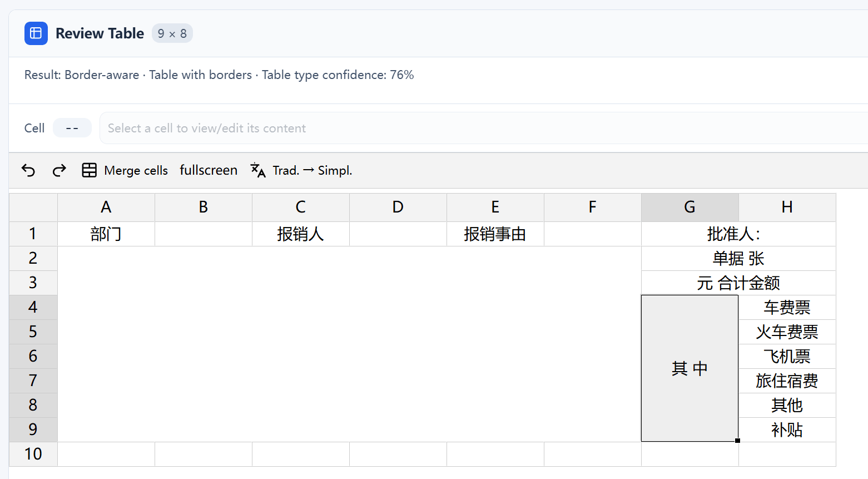
Task: Select empty cell H10
Action: click(787, 455)
